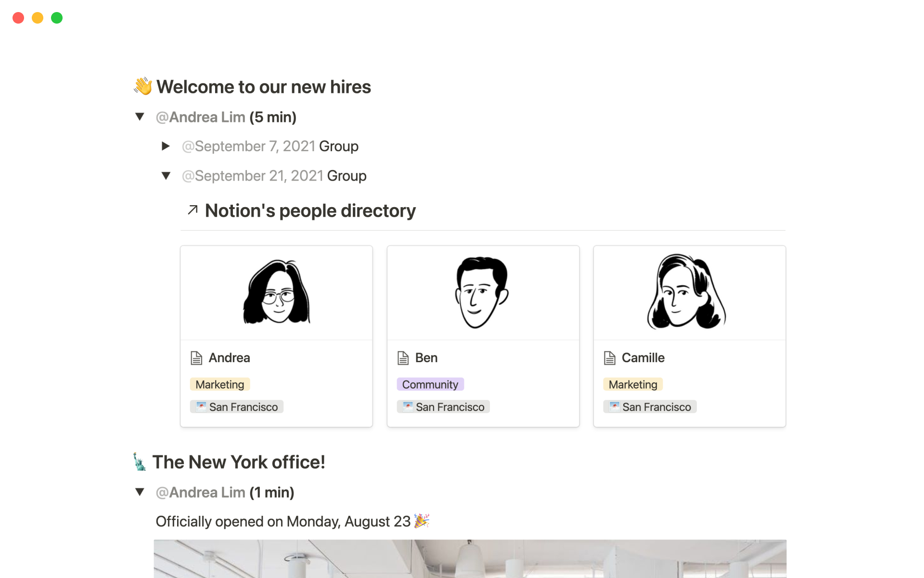This screenshot has width=924, height=578.
Task: Click the @September 21, 2021 date mention
Action: 253,176
